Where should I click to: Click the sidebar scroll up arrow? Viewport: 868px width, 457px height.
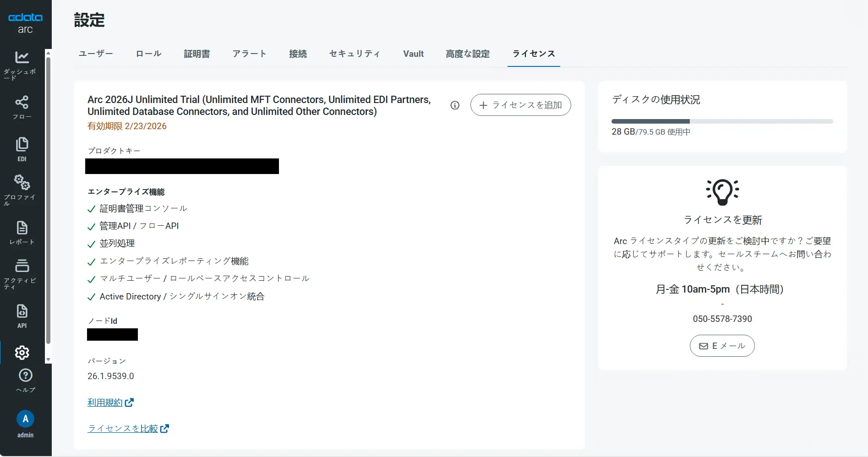pos(48,53)
